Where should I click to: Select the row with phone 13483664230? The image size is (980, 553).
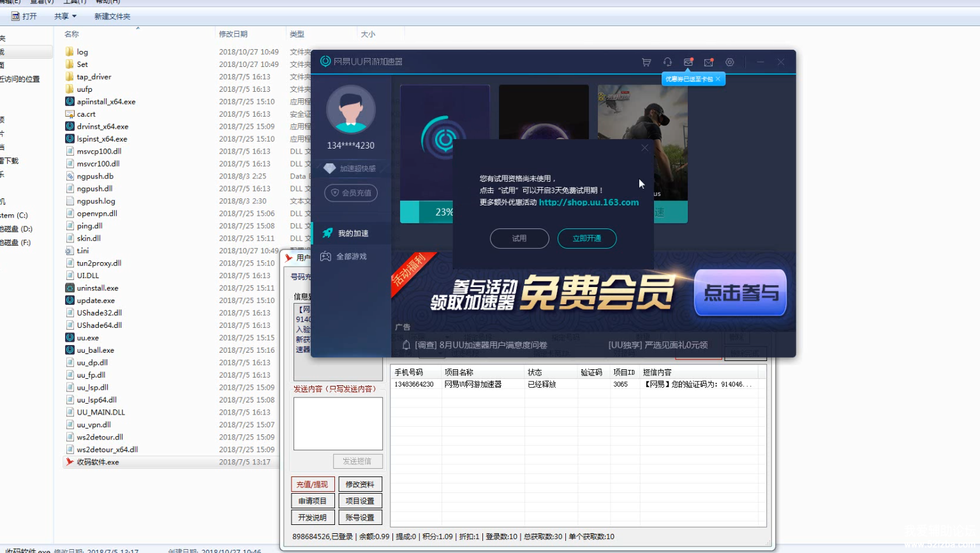point(577,385)
